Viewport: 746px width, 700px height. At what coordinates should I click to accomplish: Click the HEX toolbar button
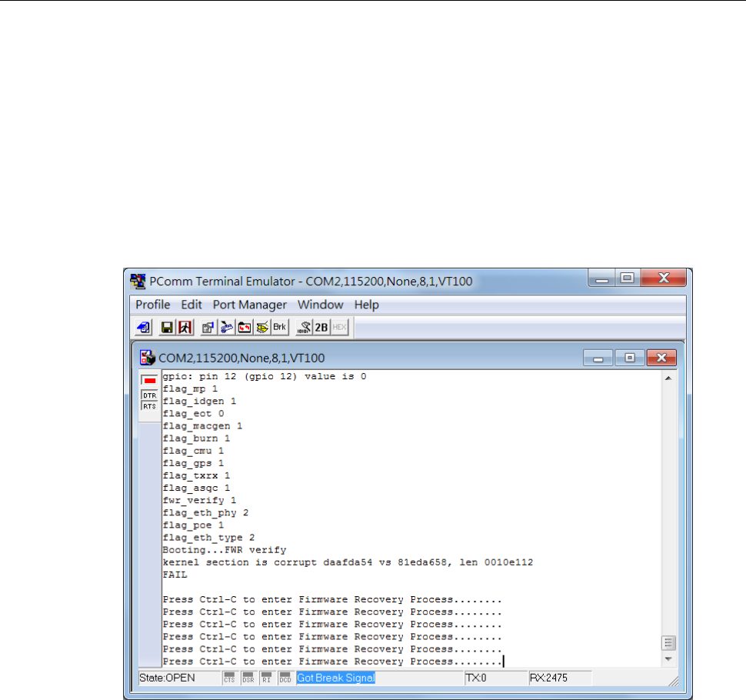[339, 328]
